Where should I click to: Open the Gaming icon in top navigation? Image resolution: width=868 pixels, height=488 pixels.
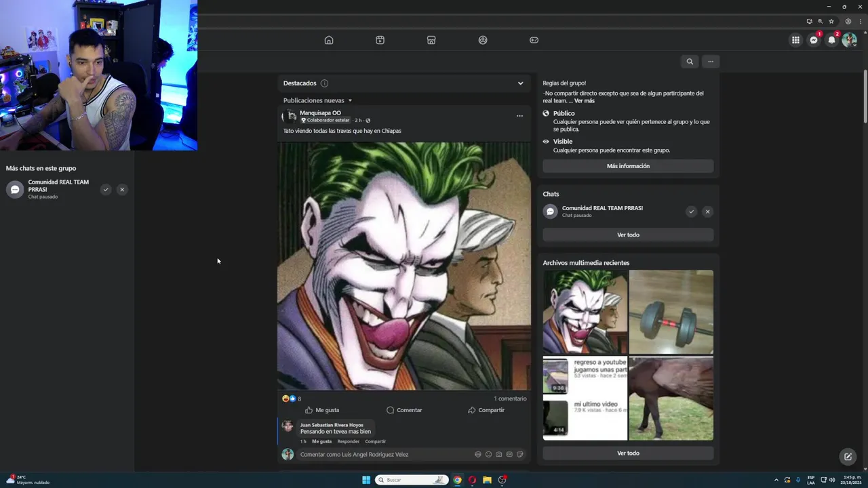pos(534,40)
